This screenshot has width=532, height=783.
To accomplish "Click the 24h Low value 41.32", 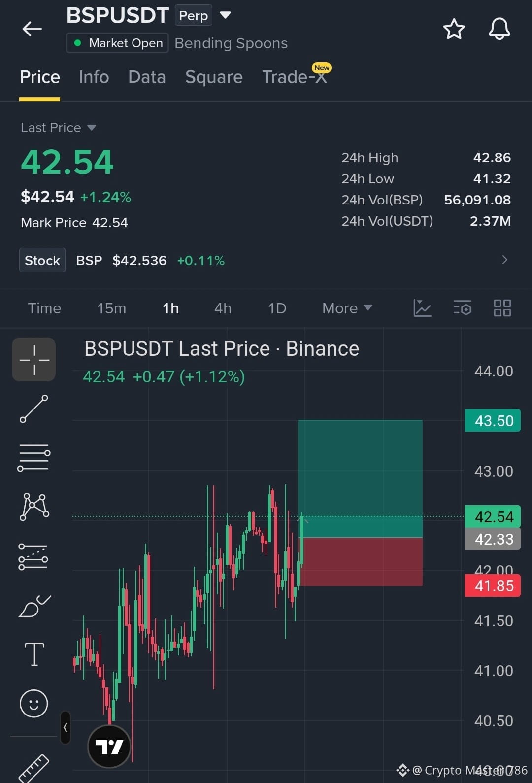I will pyautogui.click(x=492, y=179).
